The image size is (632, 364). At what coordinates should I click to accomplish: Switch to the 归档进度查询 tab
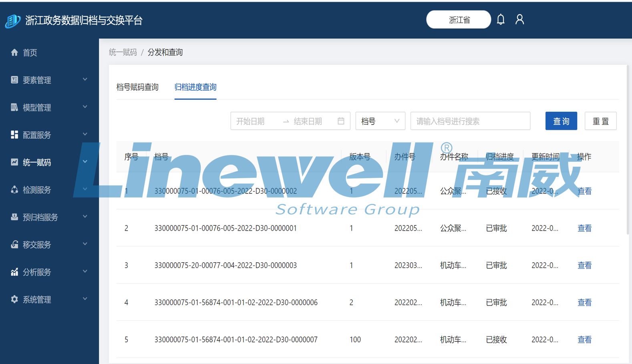(x=195, y=87)
